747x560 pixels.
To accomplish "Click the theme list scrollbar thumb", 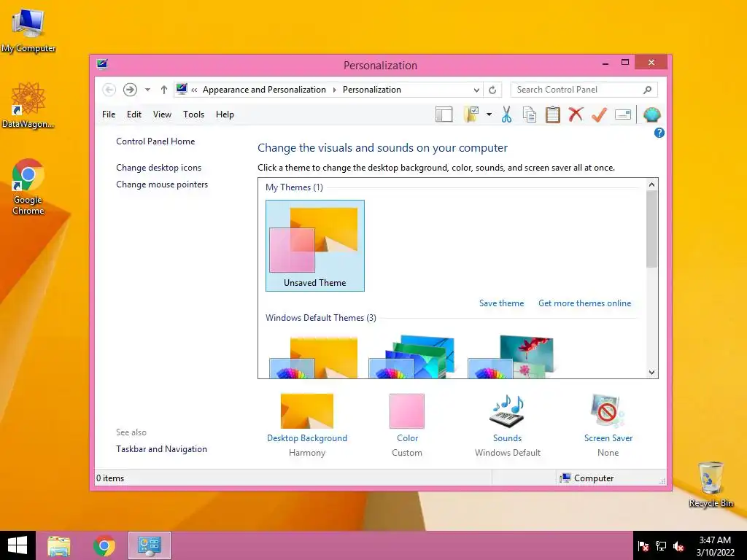I will (x=651, y=228).
